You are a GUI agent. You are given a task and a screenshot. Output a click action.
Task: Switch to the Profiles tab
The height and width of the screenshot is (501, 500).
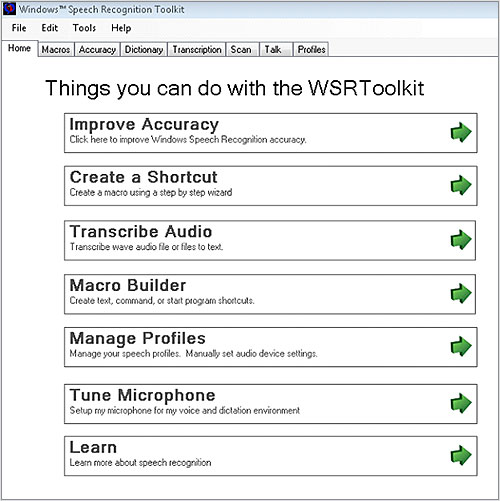311,50
